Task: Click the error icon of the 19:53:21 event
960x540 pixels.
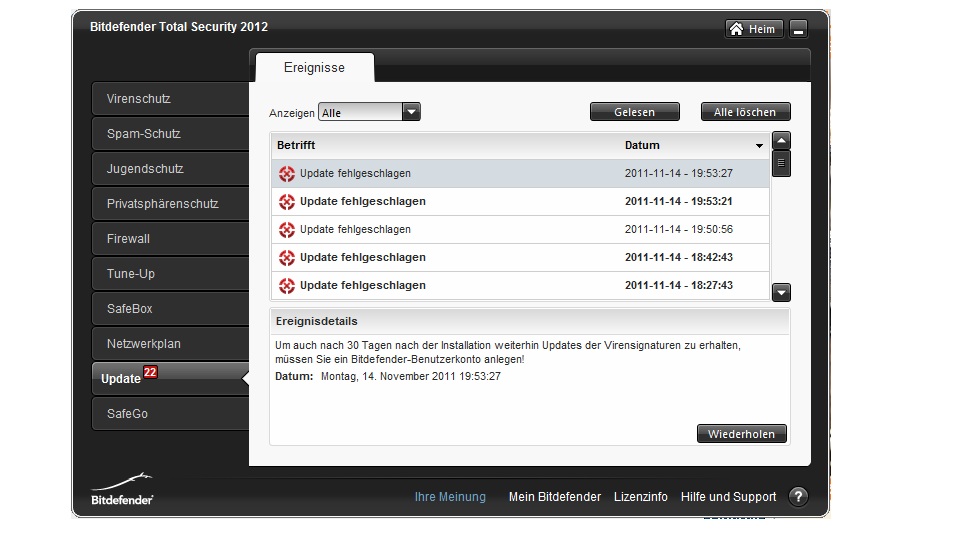Action: pyautogui.click(x=287, y=201)
